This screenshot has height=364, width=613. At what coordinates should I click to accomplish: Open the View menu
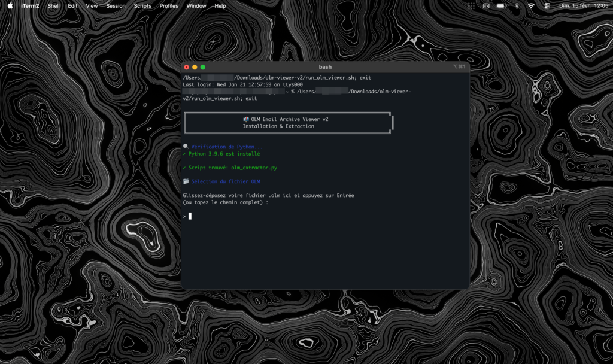click(x=92, y=5)
